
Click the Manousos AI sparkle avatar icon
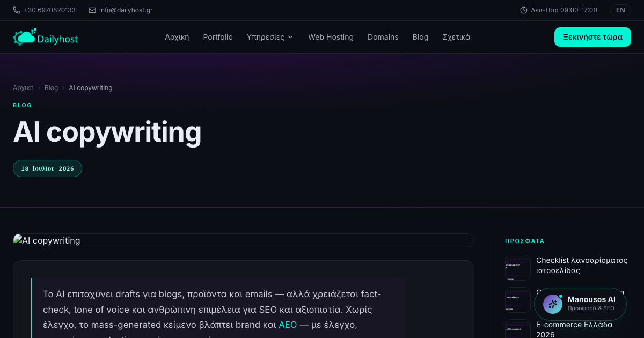click(x=553, y=304)
